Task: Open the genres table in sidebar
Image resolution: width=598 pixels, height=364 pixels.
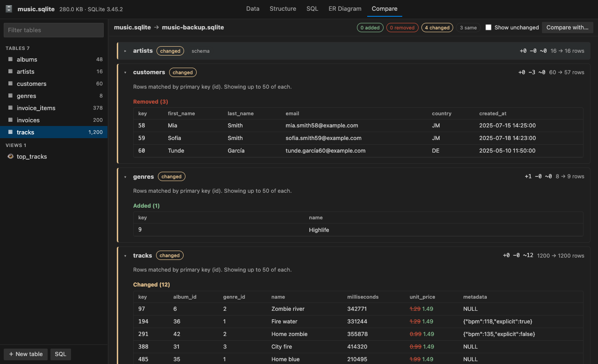Action: (54, 96)
